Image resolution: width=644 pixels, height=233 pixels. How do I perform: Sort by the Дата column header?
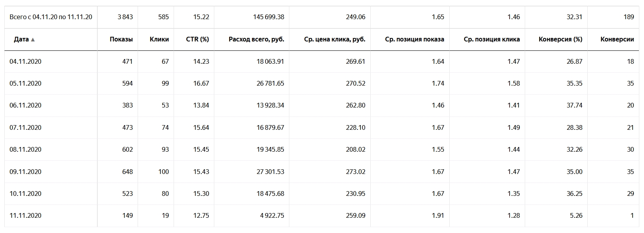pyautogui.click(x=21, y=39)
